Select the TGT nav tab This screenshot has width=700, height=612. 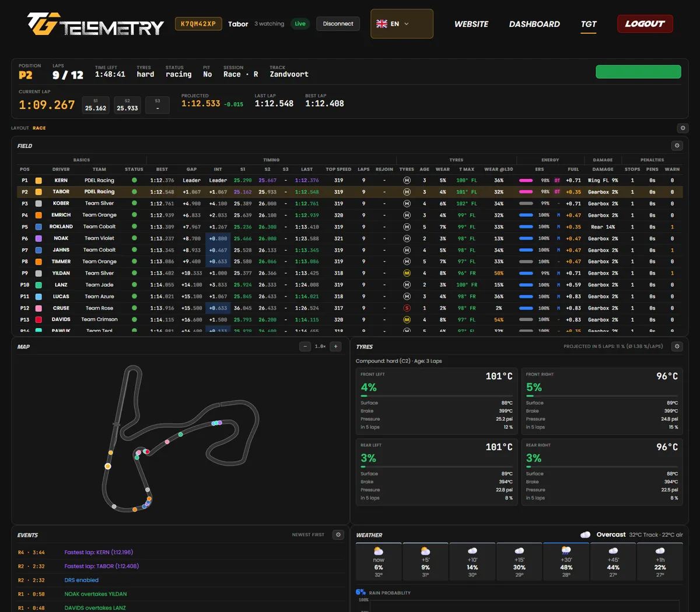(x=589, y=24)
